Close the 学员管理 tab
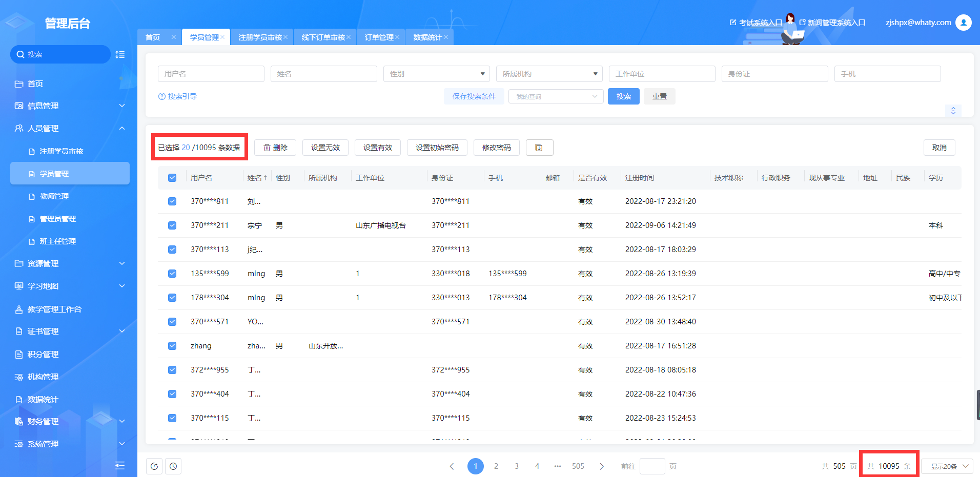Viewport: 980px width, 477px height. 222,37
